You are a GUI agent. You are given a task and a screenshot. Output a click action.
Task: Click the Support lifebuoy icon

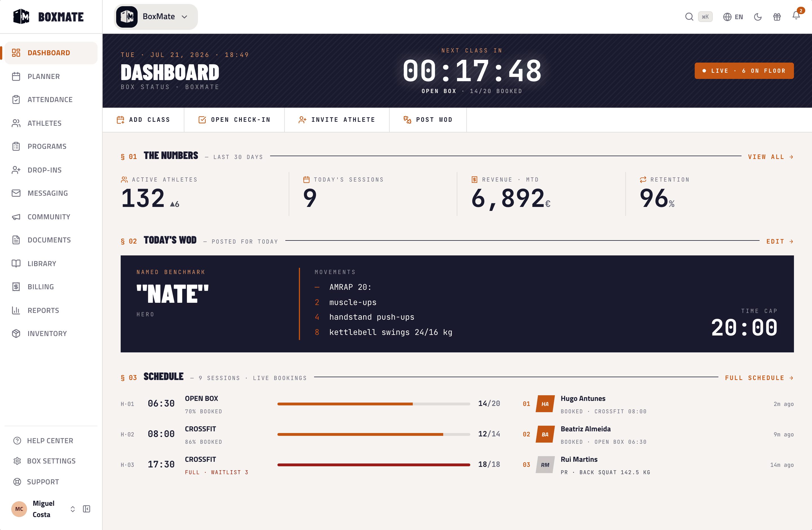(x=17, y=482)
